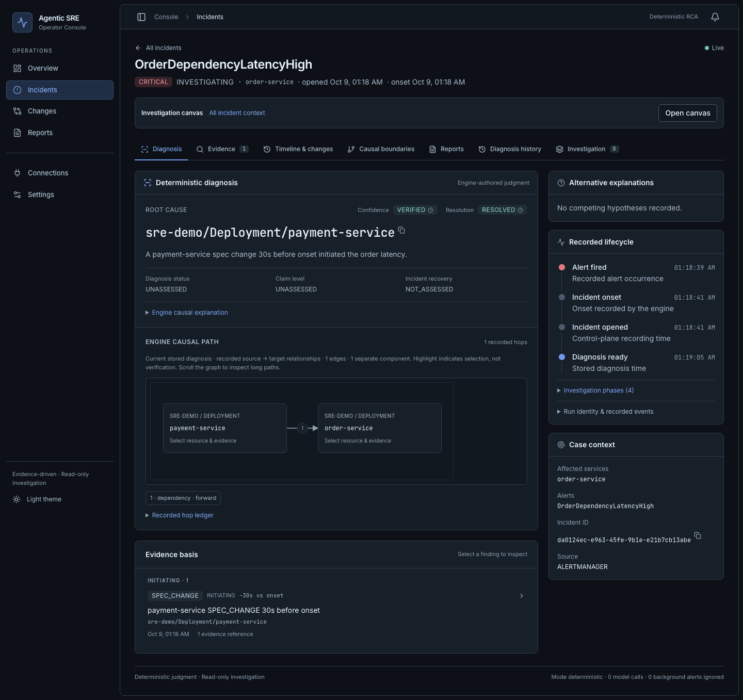The width and height of the screenshot is (743, 700).
Task: Click the Diagnosis ready lifecycle entry
Action: (x=637, y=363)
